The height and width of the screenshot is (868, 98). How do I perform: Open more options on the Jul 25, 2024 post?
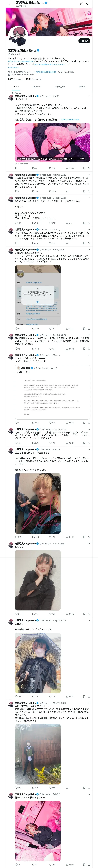click(89, 544)
